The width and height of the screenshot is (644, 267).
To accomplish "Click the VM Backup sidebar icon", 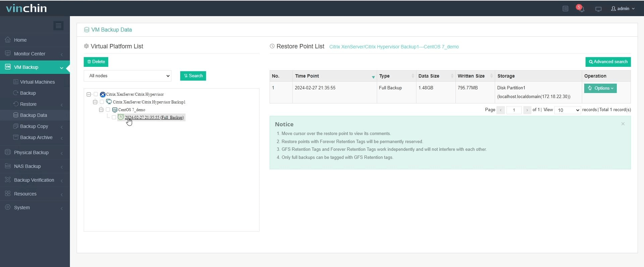I will [x=8, y=67].
